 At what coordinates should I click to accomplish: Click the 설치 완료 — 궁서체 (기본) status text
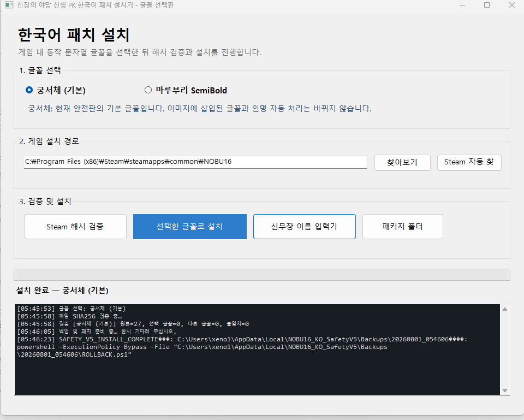pyautogui.click(x=62, y=290)
